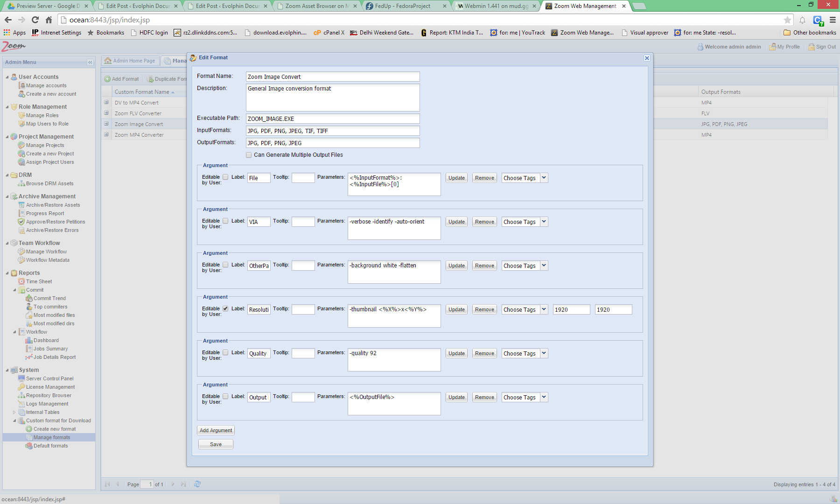
Task: Click the Default formats icon
Action: point(29,446)
